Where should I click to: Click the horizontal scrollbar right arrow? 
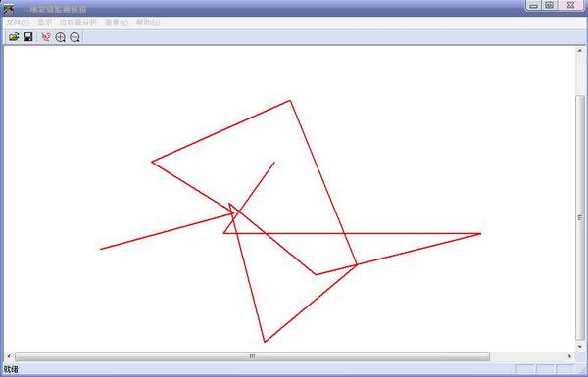coord(569,356)
